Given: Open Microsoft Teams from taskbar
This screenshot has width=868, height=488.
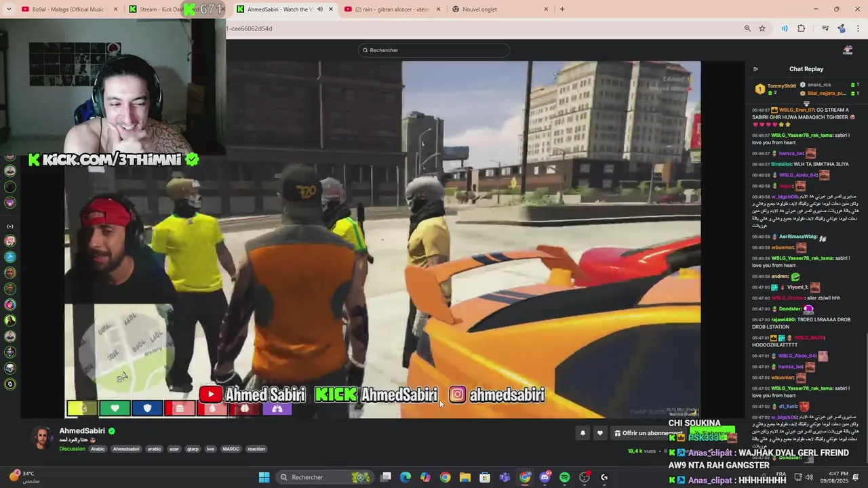Looking at the screenshot, I should (x=505, y=477).
